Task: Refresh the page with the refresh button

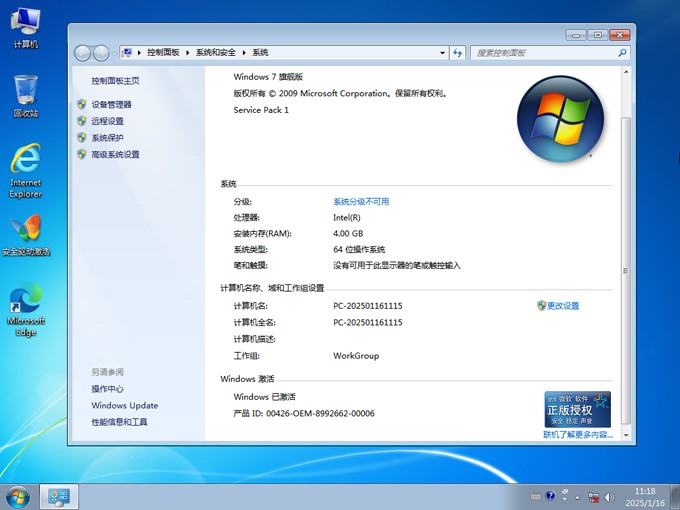Action: click(457, 53)
